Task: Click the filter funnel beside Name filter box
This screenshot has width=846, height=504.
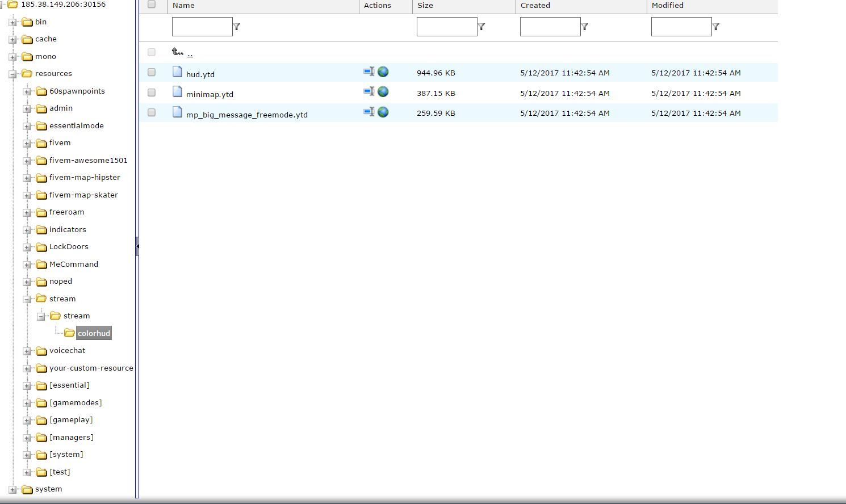Action: tap(237, 27)
